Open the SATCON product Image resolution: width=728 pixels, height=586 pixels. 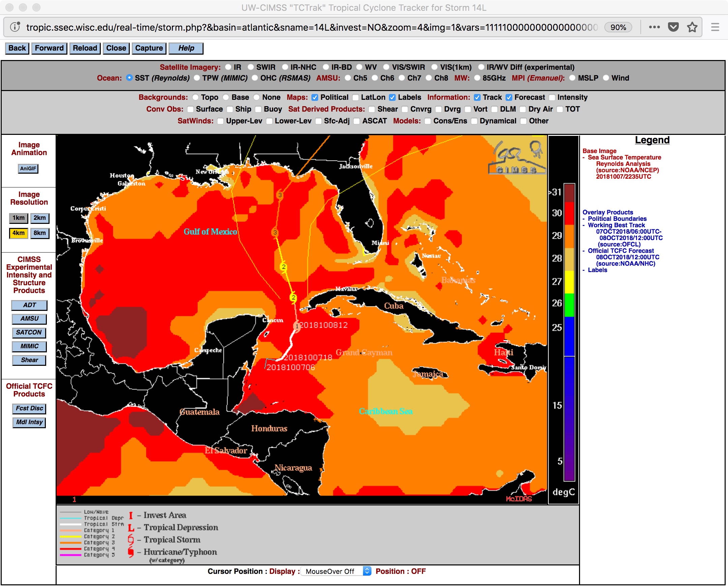pyautogui.click(x=29, y=333)
